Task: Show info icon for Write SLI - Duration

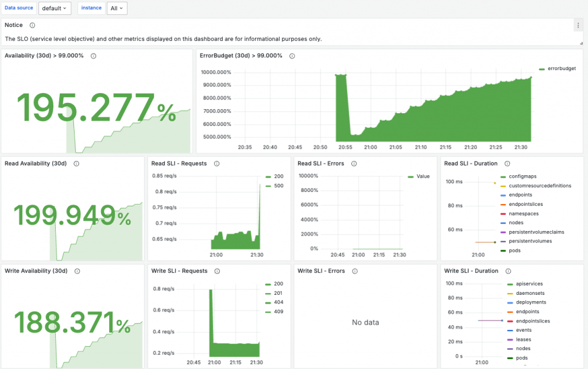Action: [x=508, y=271]
